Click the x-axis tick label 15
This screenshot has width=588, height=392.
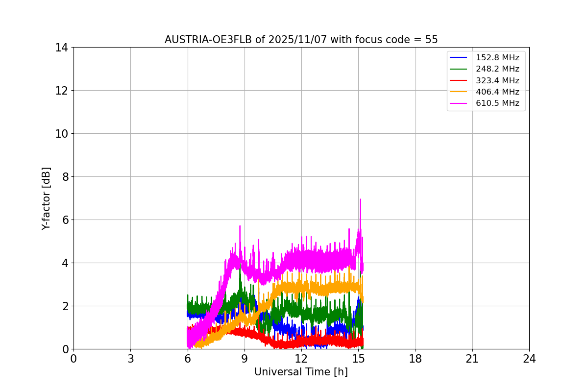(358, 359)
